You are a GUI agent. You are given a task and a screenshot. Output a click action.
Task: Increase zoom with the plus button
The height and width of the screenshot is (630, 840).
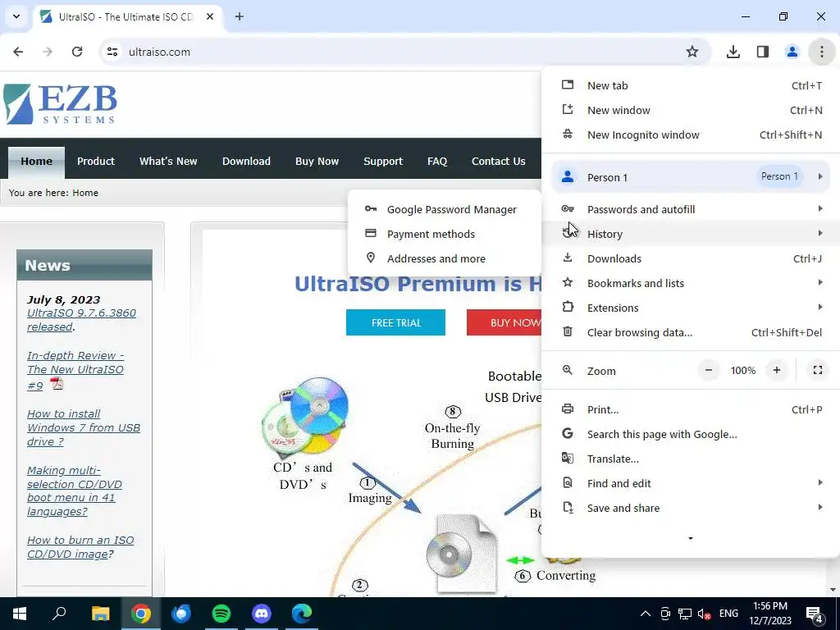(x=777, y=370)
